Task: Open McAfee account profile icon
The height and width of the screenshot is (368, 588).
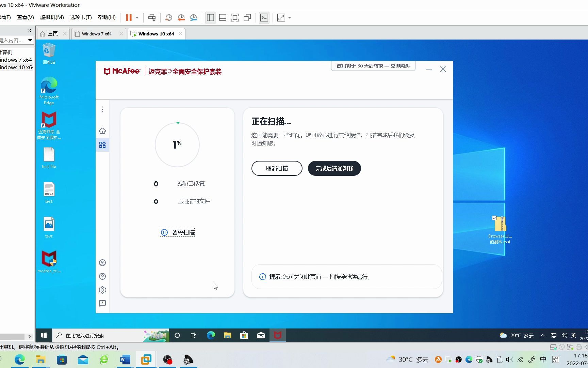Action: (x=102, y=263)
